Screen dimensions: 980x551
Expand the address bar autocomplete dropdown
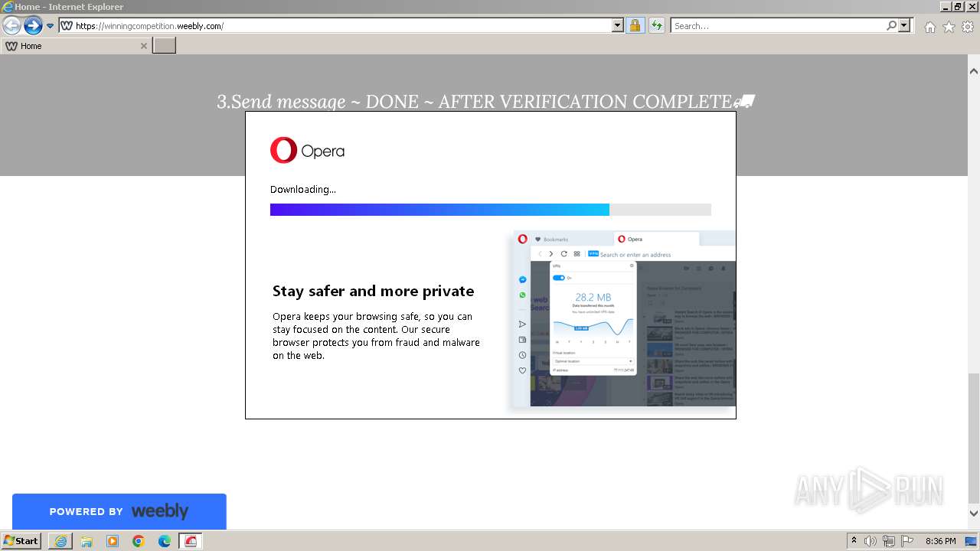coord(618,26)
